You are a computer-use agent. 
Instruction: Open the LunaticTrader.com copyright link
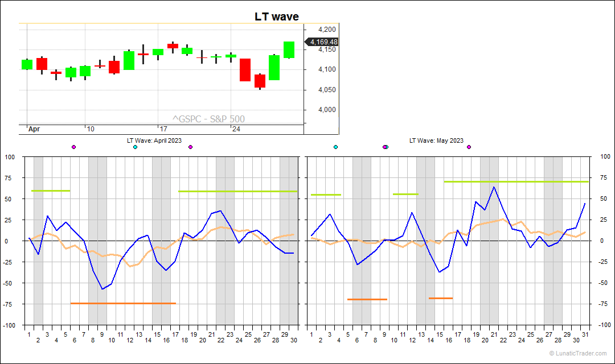578,353
